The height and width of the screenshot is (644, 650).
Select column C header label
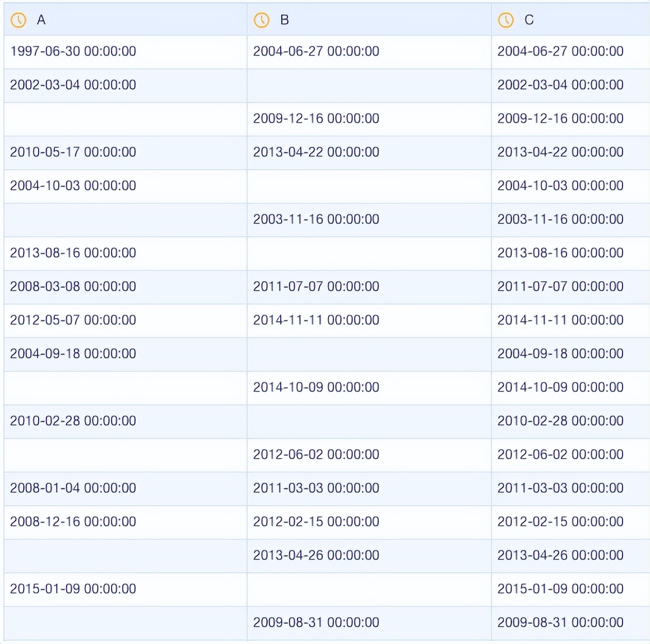pos(529,20)
